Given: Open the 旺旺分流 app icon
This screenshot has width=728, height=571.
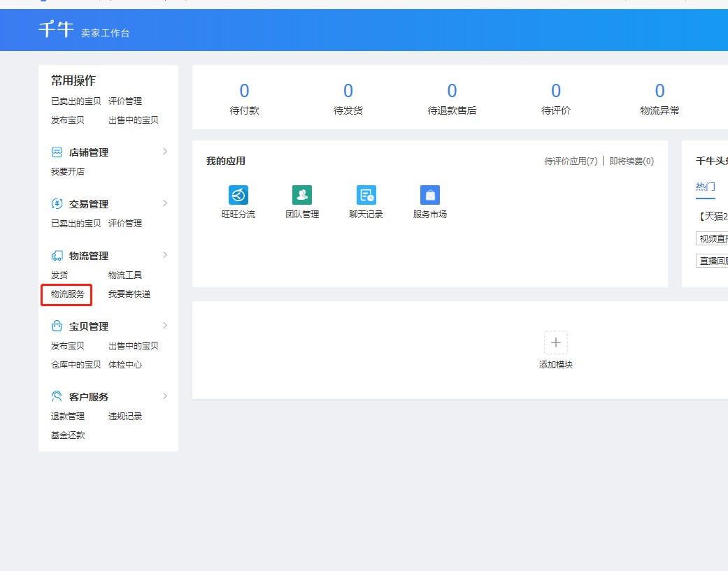Looking at the screenshot, I should click(238, 195).
